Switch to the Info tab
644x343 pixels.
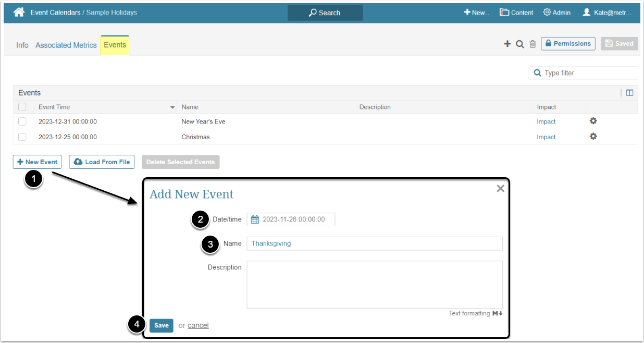(x=22, y=45)
